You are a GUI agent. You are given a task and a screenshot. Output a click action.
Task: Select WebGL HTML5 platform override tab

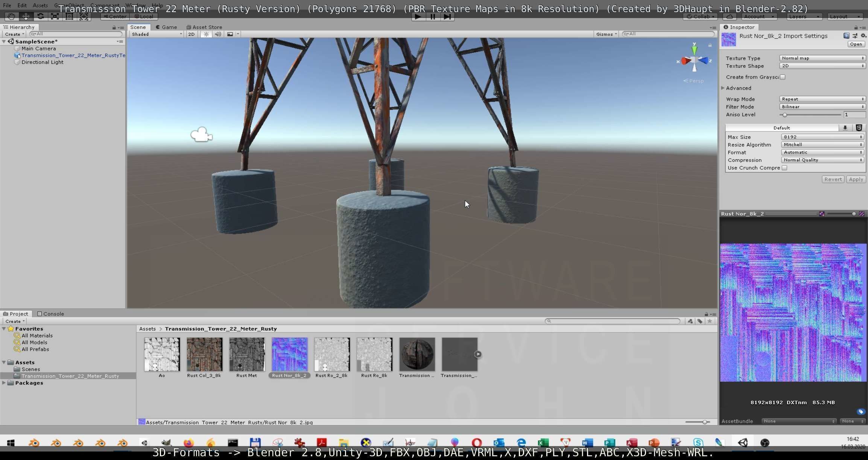(859, 128)
